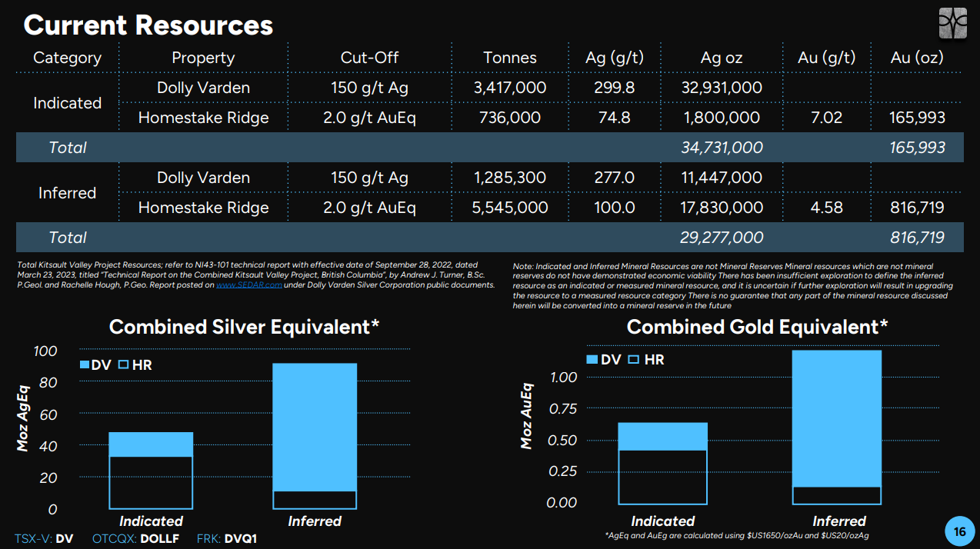Select Indicated total silver "34,731,000"
This screenshot has height=549, width=980.
[x=722, y=148]
